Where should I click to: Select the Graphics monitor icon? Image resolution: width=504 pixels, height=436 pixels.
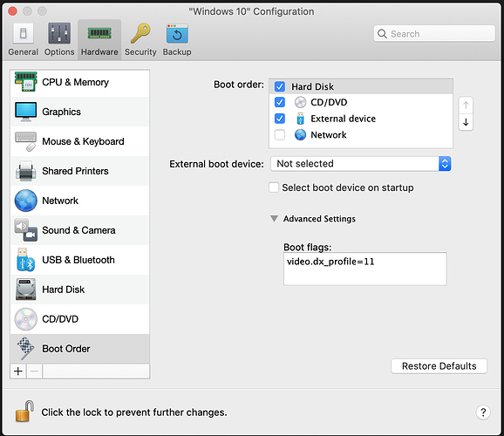point(25,112)
